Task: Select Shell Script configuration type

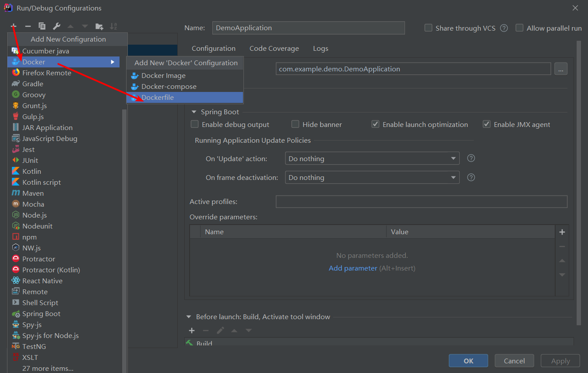Action: coord(63,303)
